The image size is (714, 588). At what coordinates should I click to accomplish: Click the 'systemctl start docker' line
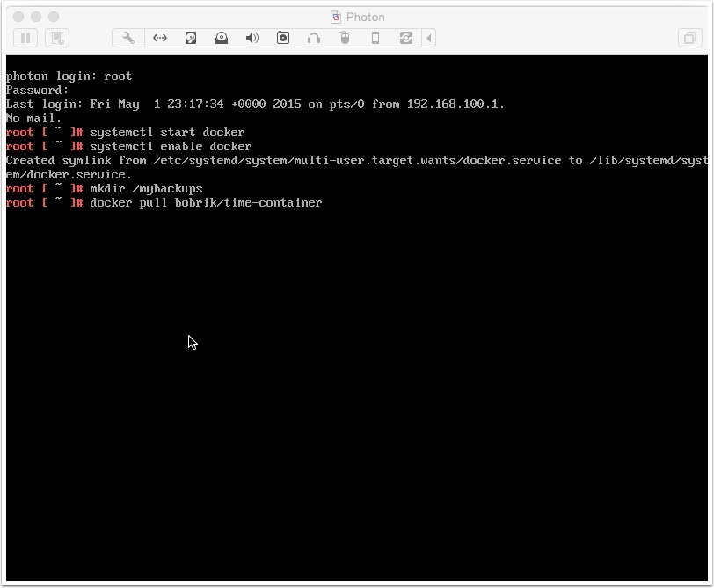coord(125,132)
